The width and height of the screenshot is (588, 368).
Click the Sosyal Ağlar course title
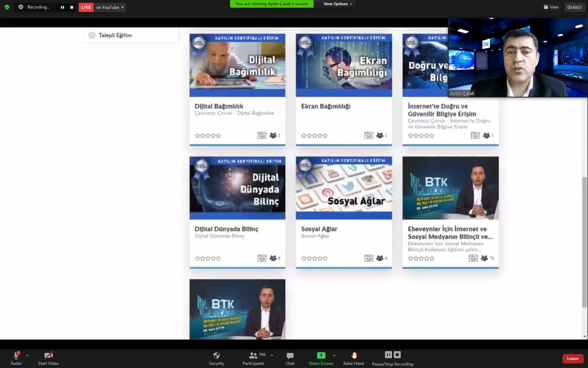tap(319, 229)
